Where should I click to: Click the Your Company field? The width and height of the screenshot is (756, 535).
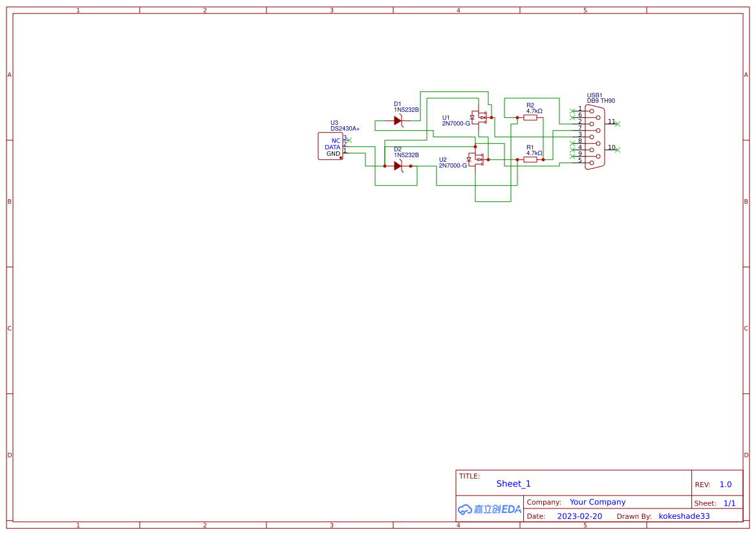[597, 501]
